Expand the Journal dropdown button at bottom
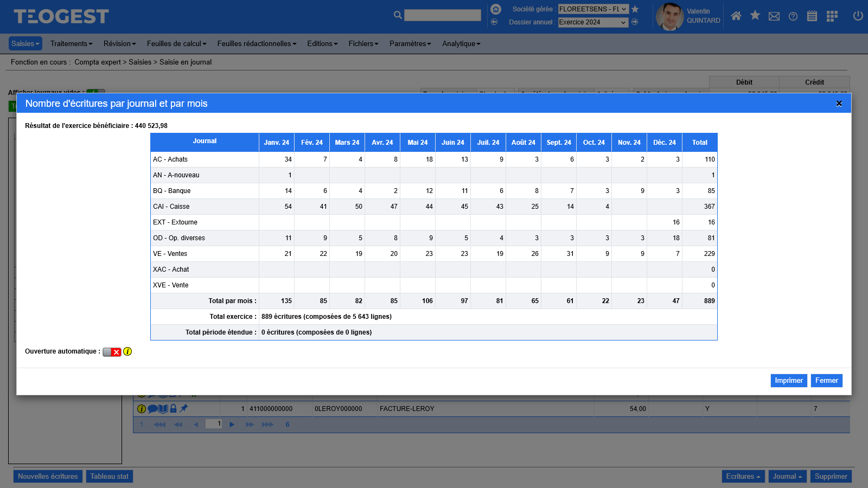Viewport: 868px width, 488px height. (x=787, y=476)
